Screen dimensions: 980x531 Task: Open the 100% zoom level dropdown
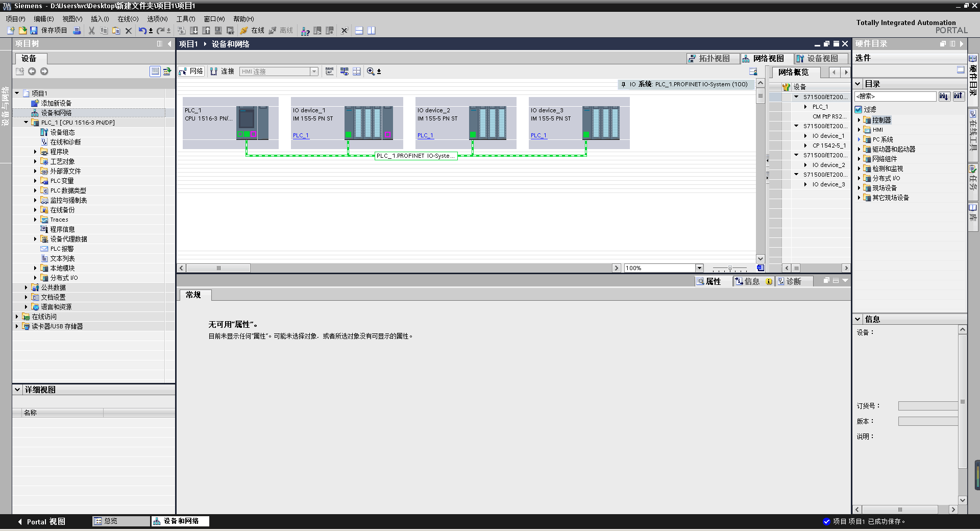click(699, 268)
